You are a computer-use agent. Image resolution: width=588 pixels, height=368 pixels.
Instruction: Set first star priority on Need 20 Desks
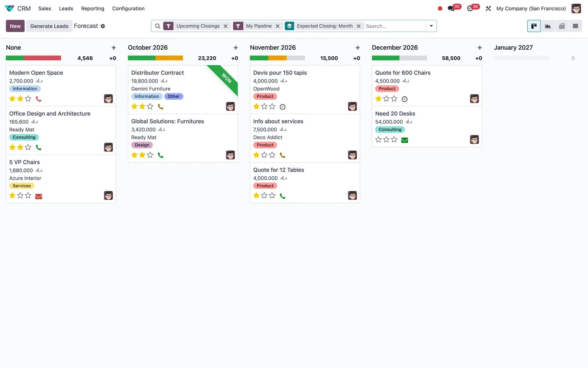(379, 139)
